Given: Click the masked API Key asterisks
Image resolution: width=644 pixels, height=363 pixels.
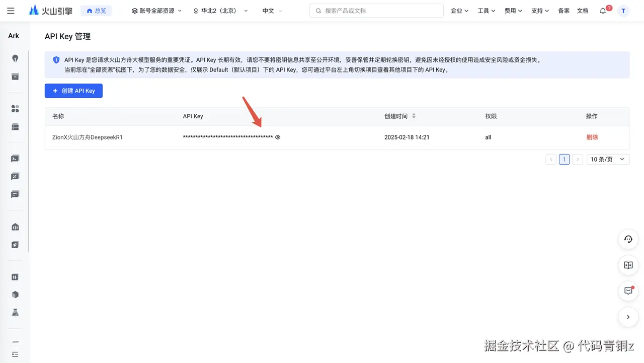Looking at the screenshot, I should click(x=228, y=137).
